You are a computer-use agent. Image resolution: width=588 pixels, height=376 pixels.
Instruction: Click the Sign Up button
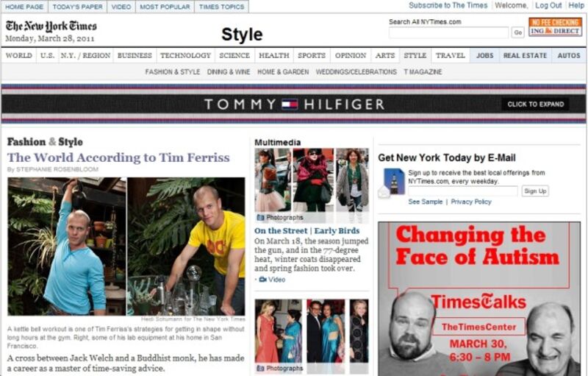535,191
